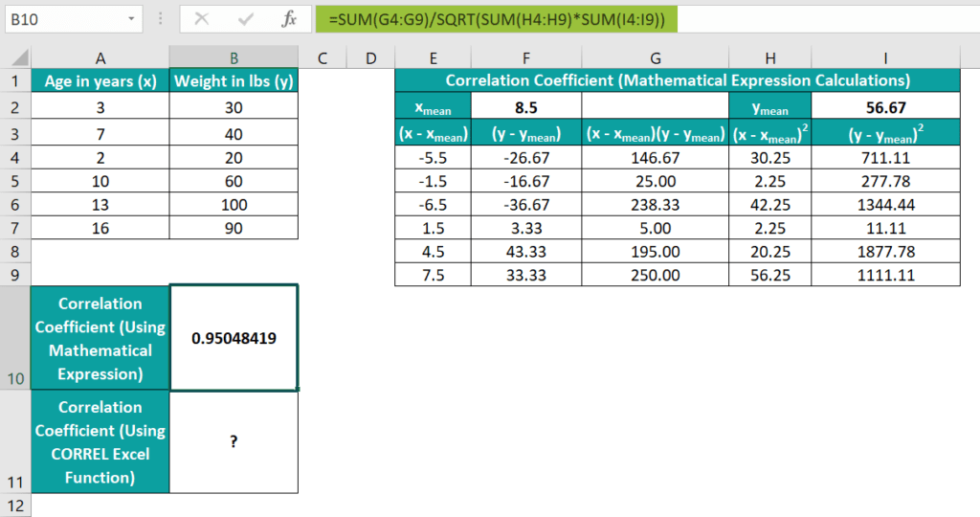980x517 pixels.
Task: Select cell with value -5.5
Action: [x=433, y=158]
